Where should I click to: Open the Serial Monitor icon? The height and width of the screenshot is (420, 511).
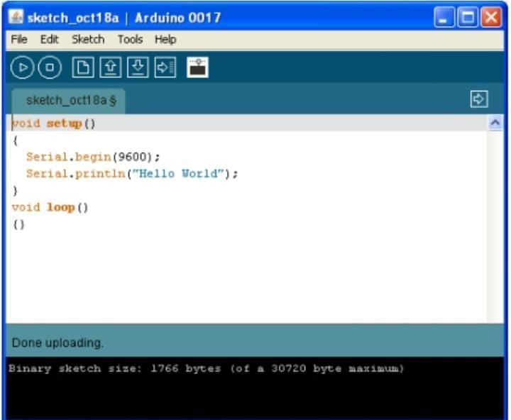click(197, 67)
